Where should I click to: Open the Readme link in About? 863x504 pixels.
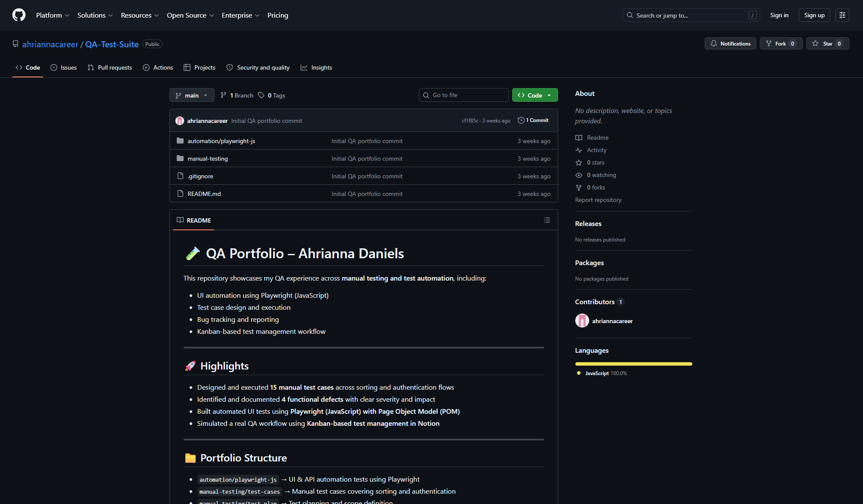click(x=592, y=137)
